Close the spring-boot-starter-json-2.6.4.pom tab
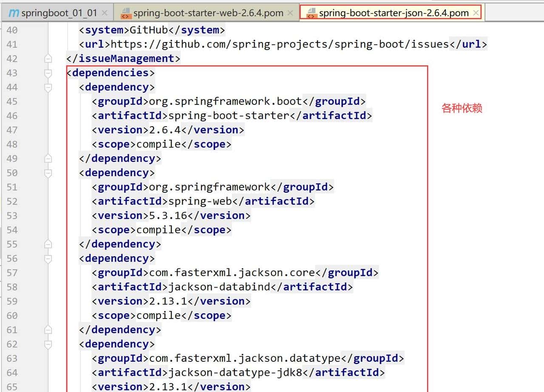 [x=476, y=13]
